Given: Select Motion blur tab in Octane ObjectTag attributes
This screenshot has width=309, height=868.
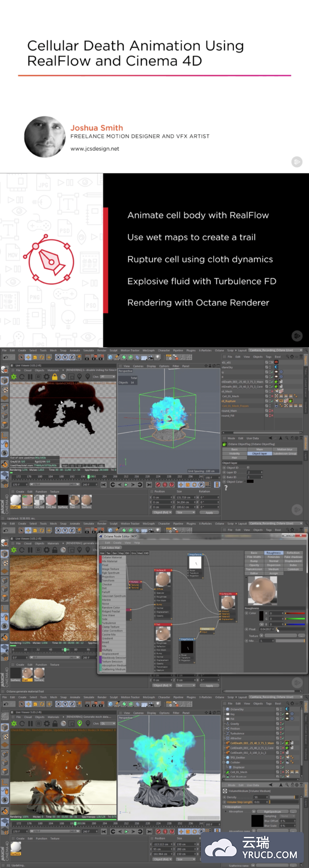Looking at the screenshot, I should point(285,449).
